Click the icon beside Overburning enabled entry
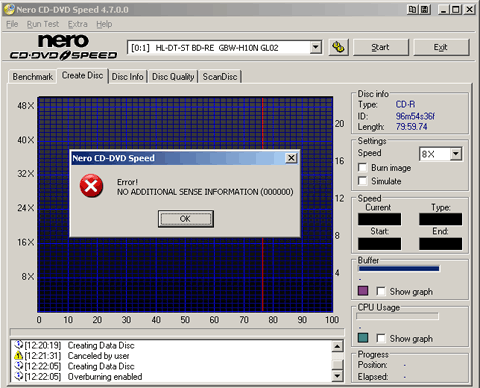480x388 pixels. [x=19, y=376]
